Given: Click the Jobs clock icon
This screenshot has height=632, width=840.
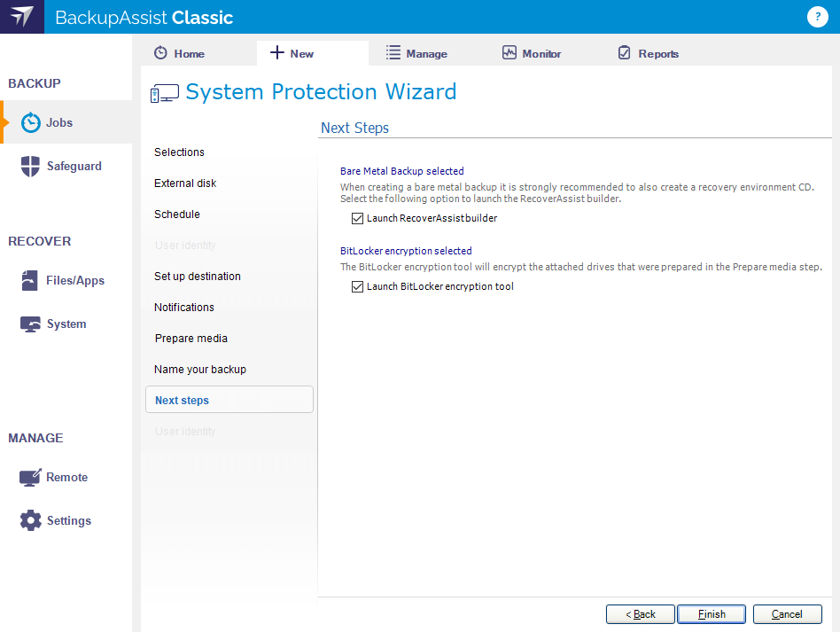Looking at the screenshot, I should tap(30, 122).
